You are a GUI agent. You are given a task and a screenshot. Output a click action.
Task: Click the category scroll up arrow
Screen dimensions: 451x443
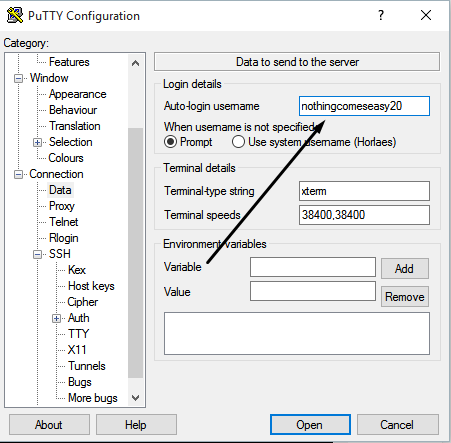(135, 63)
